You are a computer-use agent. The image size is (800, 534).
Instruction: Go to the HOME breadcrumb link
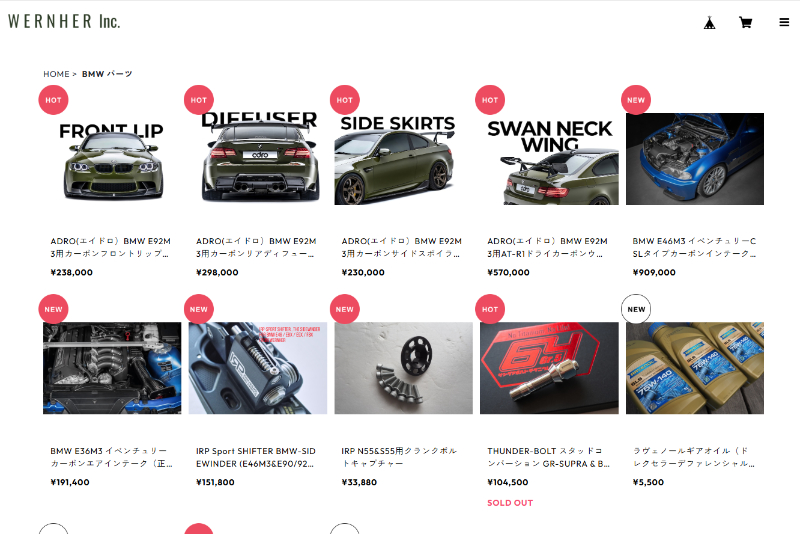pyautogui.click(x=56, y=74)
